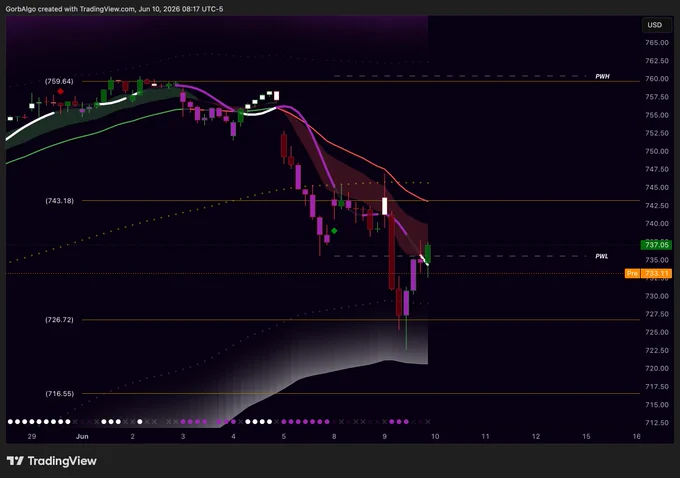
Task: Click the 29 date axis label
Action: (x=32, y=436)
